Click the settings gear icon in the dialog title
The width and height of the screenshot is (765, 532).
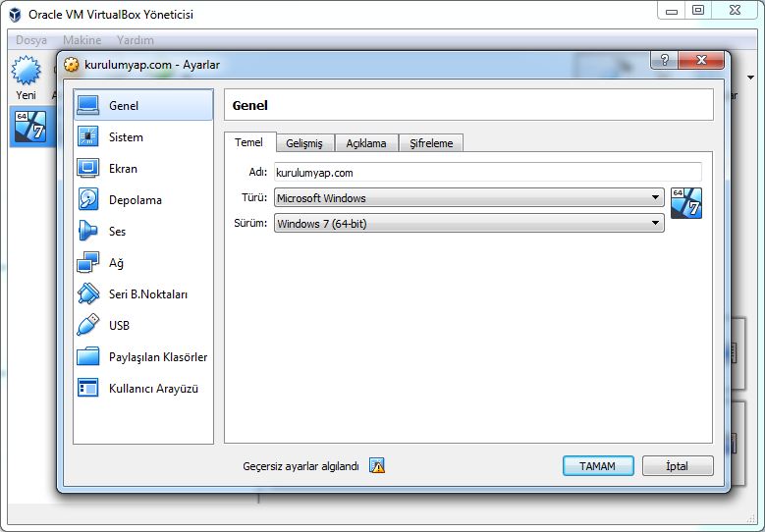pyautogui.click(x=72, y=65)
